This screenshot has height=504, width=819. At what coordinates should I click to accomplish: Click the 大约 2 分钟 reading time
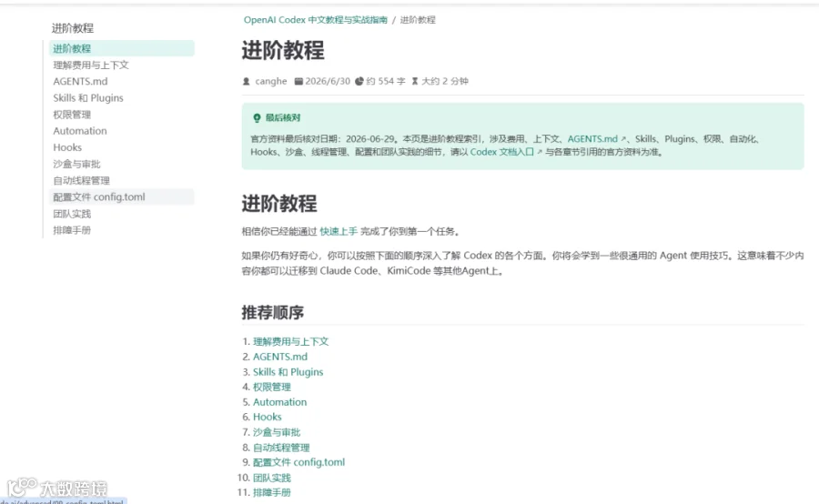tap(444, 81)
